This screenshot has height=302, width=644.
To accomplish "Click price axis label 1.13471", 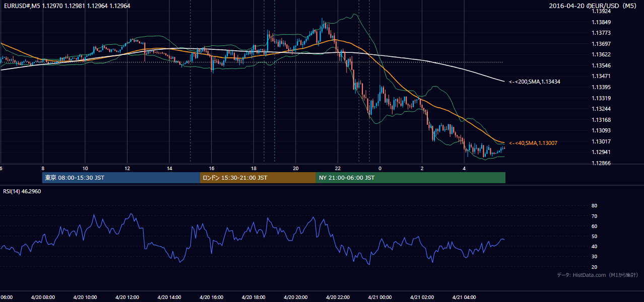I will click(602, 76).
